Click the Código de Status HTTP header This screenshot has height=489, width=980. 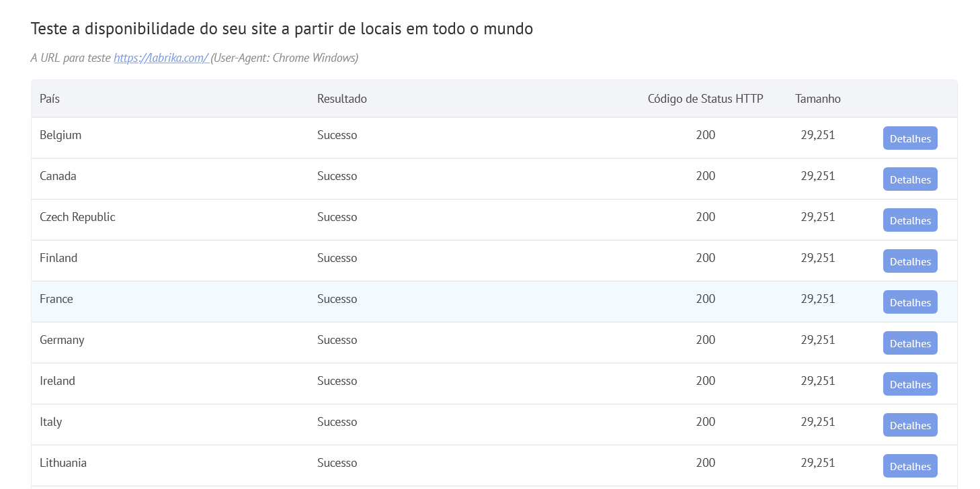point(704,98)
